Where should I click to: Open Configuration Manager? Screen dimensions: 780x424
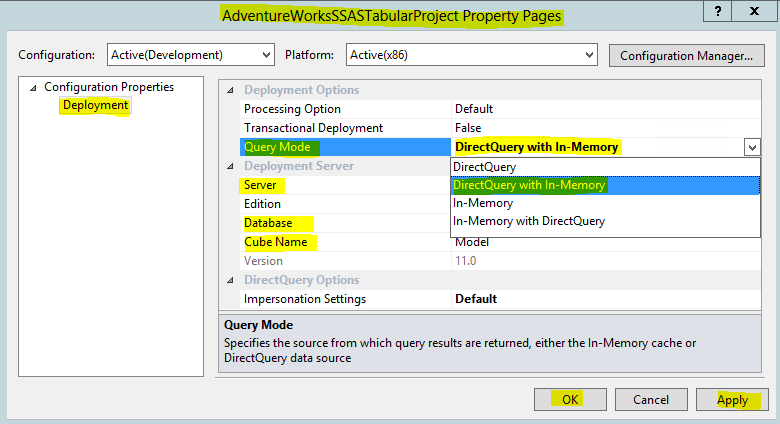coord(685,55)
